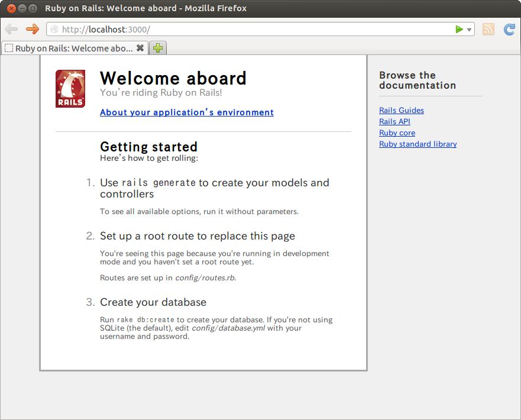The width and height of the screenshot is (521, 420).
Task: Minimize the Firefox window
Action: click(22, 8)
